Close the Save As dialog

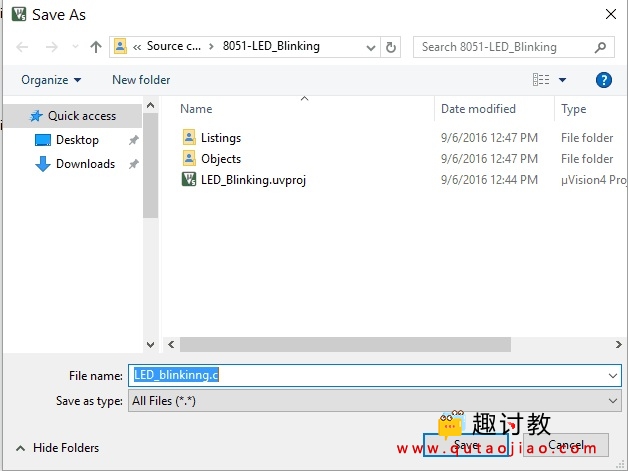click(611, 14)
